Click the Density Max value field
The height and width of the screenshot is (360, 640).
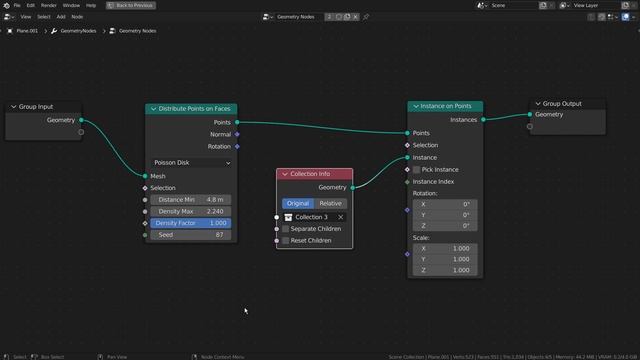(x=191, y=211)
